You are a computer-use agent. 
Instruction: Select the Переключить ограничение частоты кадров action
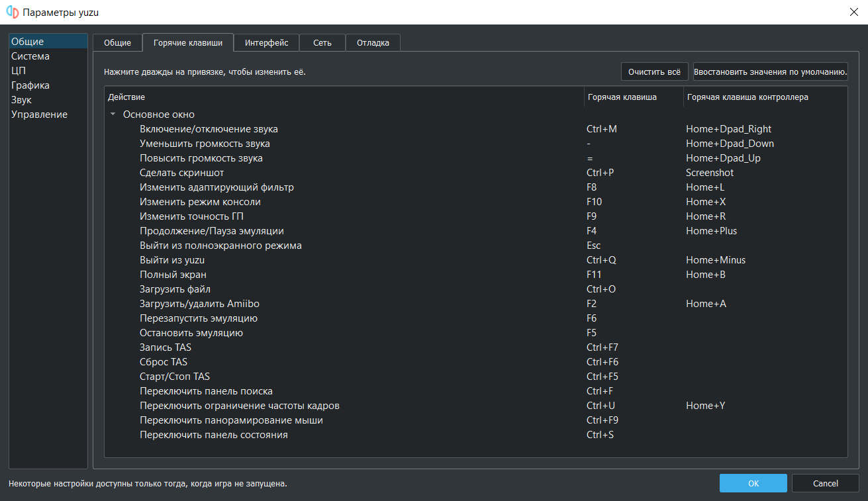coord(240,406)
